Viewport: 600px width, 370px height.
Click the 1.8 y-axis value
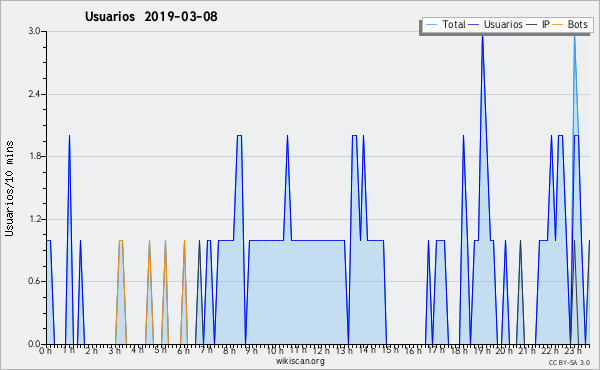coord(34,156)
